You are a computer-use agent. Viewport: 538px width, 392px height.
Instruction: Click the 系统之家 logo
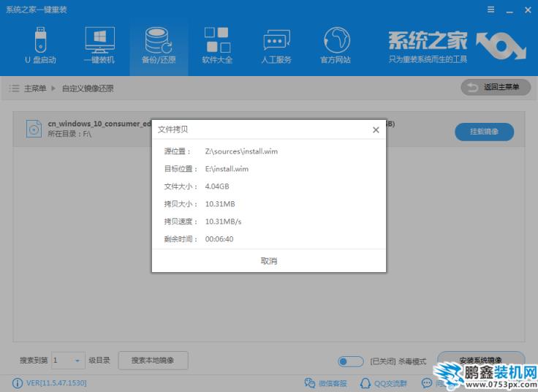[x=457, y=46]
